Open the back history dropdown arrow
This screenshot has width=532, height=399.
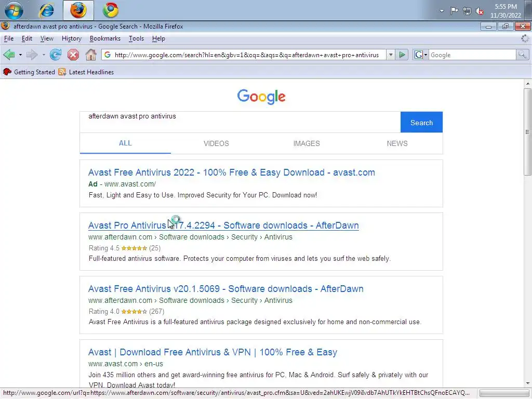click(20, 55)
